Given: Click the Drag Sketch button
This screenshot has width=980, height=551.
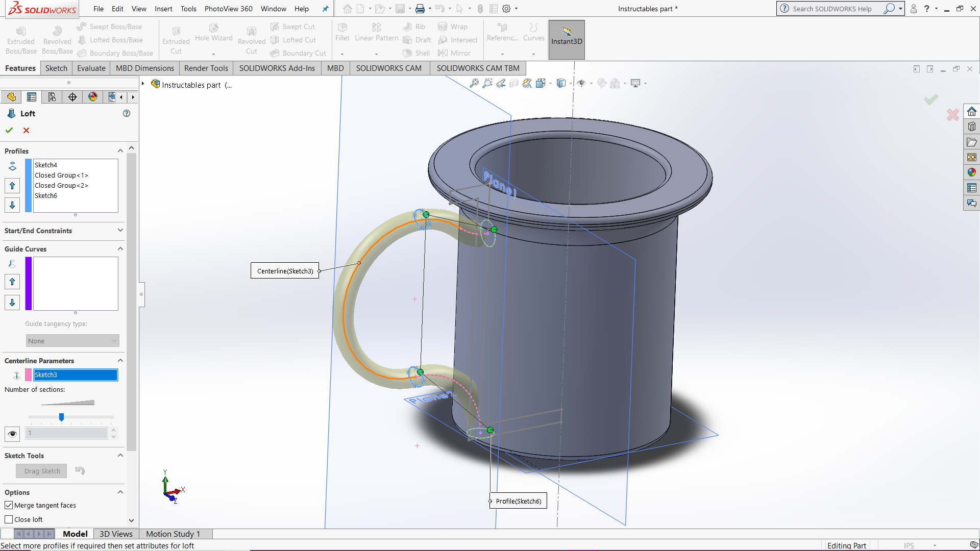Looking at the screenshot, I should point(41,470).
